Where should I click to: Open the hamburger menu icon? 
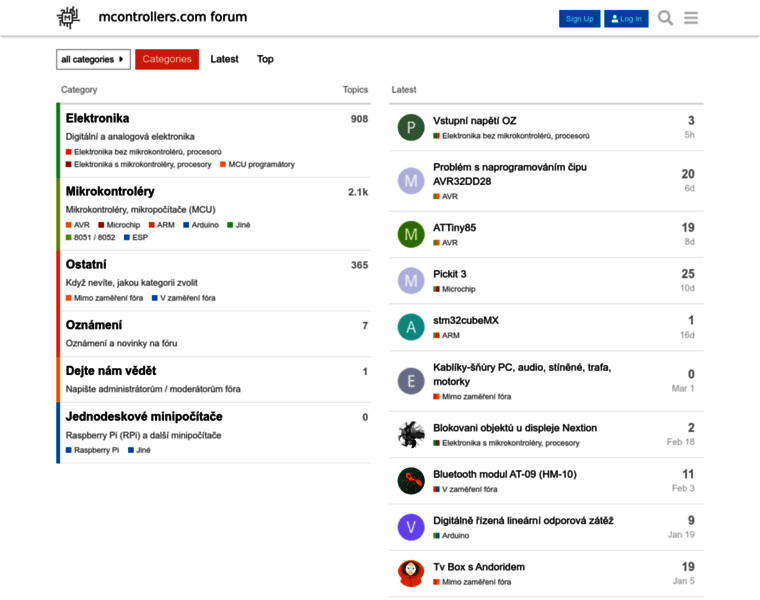pyautogui.click(x=691, y=18)
